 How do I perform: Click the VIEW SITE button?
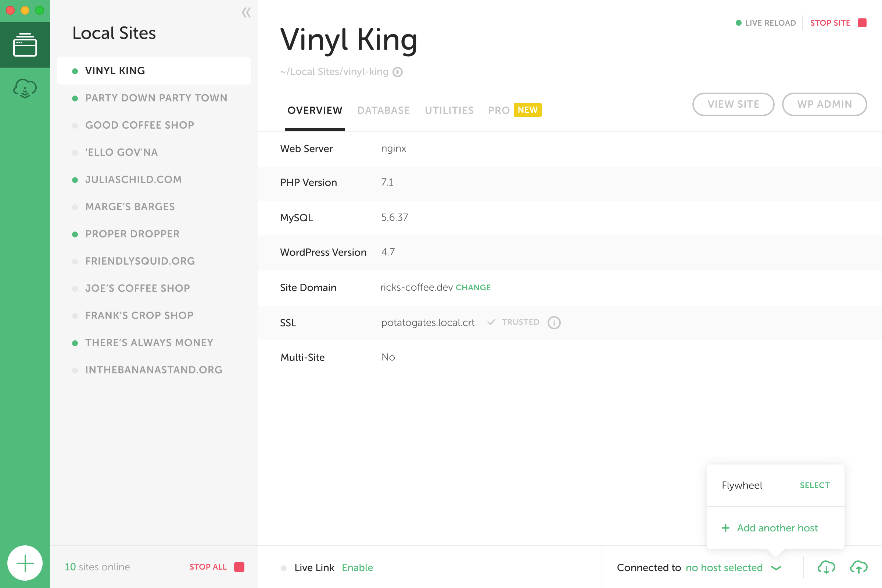733,104
